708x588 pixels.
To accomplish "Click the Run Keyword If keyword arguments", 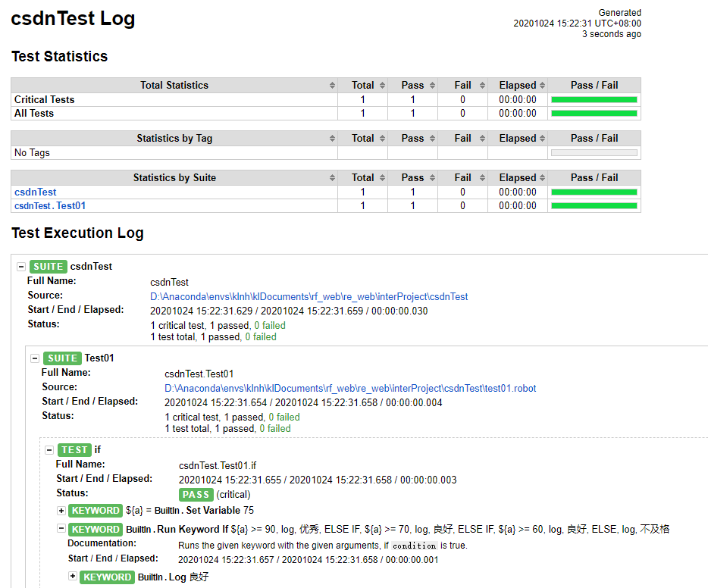I will (450, 530).
